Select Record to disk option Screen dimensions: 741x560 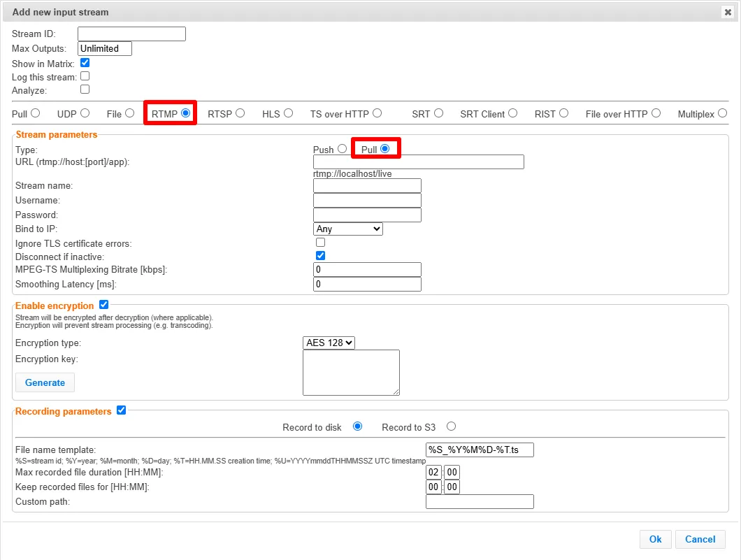(358, 426)
